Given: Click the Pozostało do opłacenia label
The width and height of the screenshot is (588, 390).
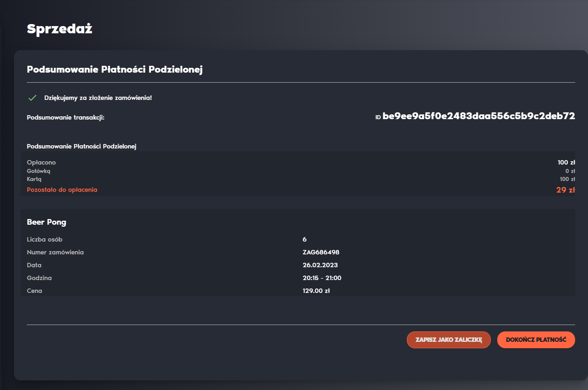Looking at the screenshot, I should 62,190.
